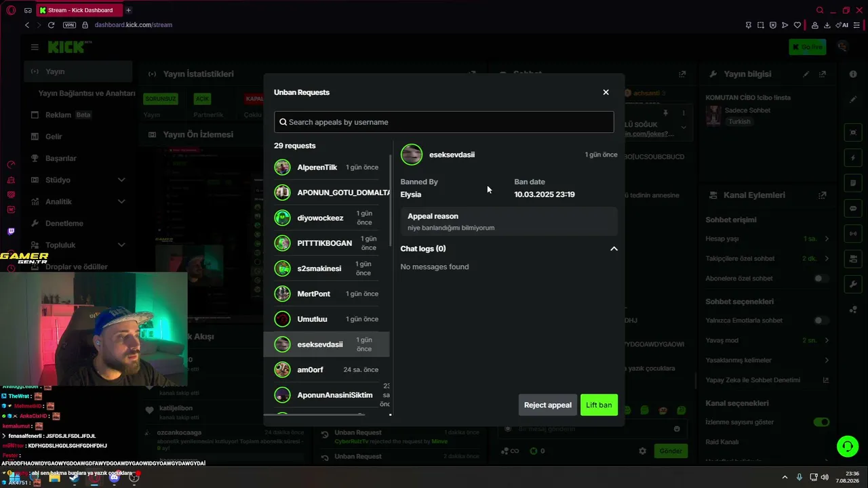Image resolution: width=868 pixels, height=488 pixels.
Task: Open the volume control in system tray
Action: [825, 477]
